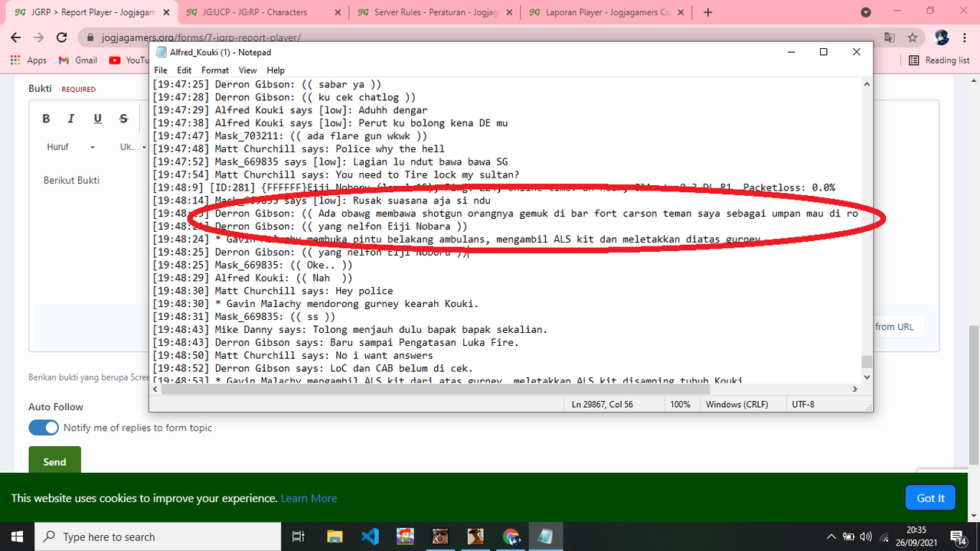Click the 'Berikut Bukti' text in editor
980x551 pixels.
pyautogui.click(x=71, y=181)
